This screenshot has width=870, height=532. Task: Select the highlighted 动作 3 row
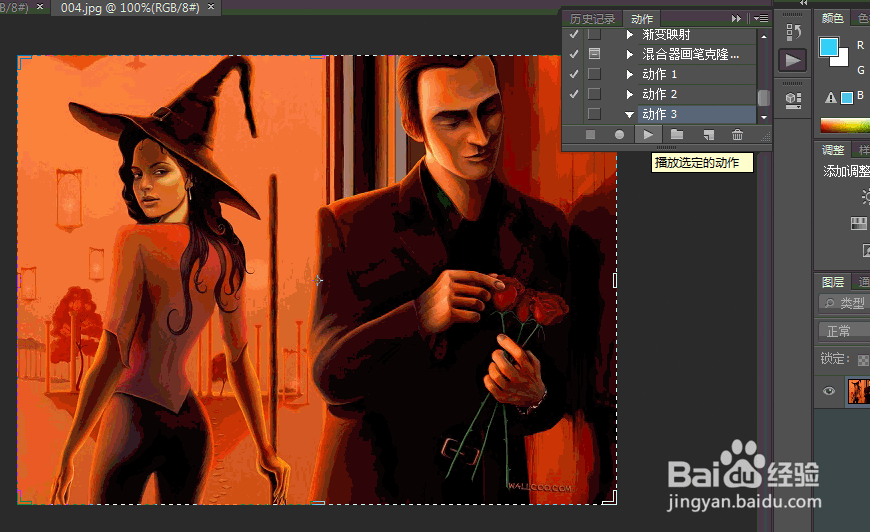click(x=696, y=114)
